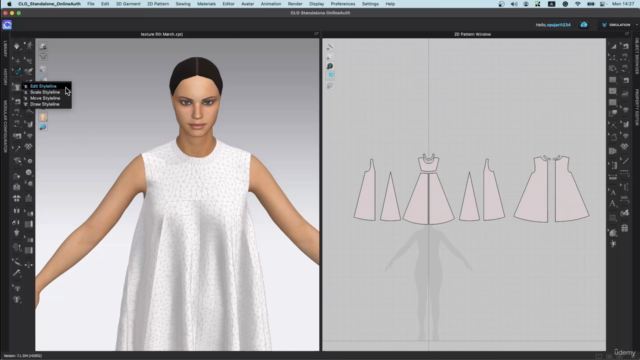Click the diagonal ruler tool in 3D toolbar
The image size is (640, 360).
point(17,273)
